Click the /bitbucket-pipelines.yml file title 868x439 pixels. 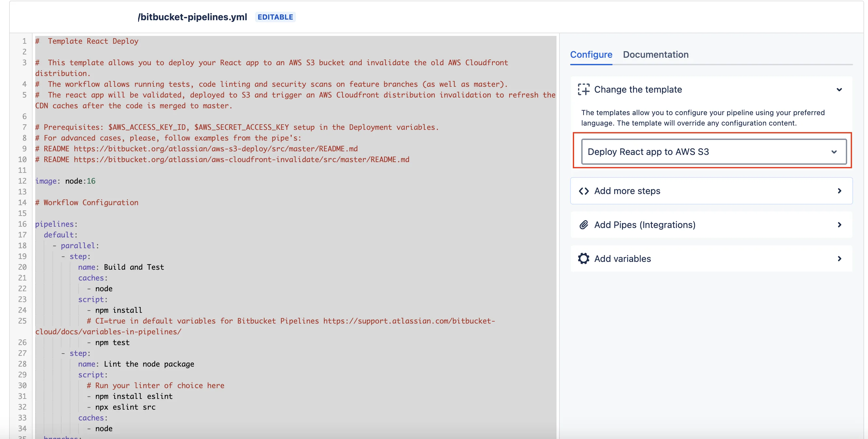(193, 17)
